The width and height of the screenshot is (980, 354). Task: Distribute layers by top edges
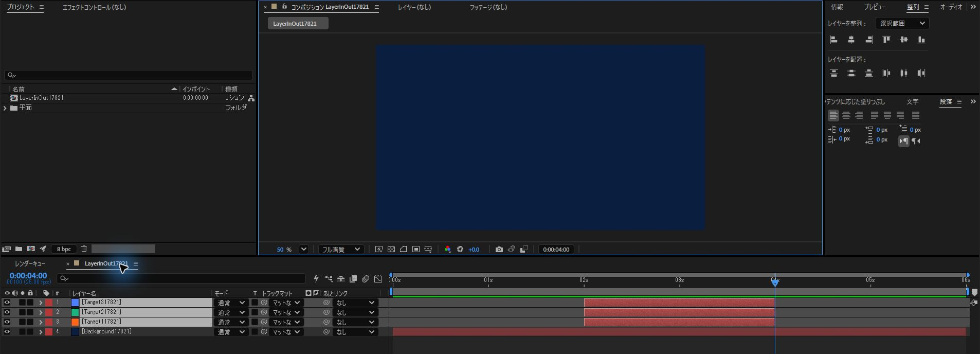pos(834,73)
